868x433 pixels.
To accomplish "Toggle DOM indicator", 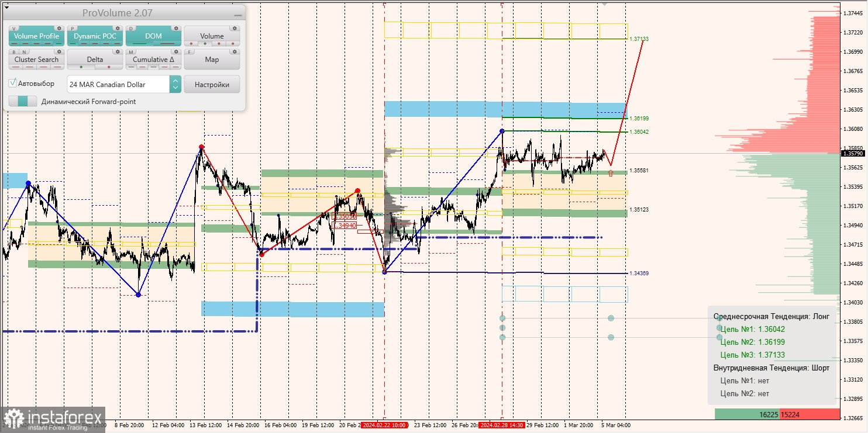I will pos(154,36).
